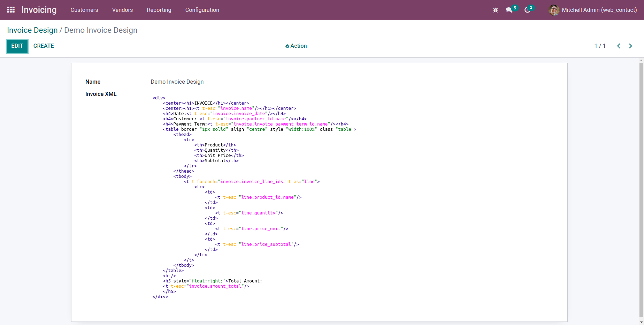The height and width of the screenshot is (325, 644).
Task: Open the Reporting menu
Action: pyautogui.click(x=159, y=10)
